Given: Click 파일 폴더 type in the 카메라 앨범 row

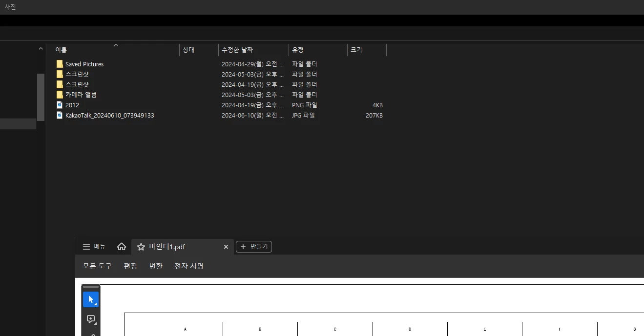Looking at the screenshot, I should coord(305,95).
